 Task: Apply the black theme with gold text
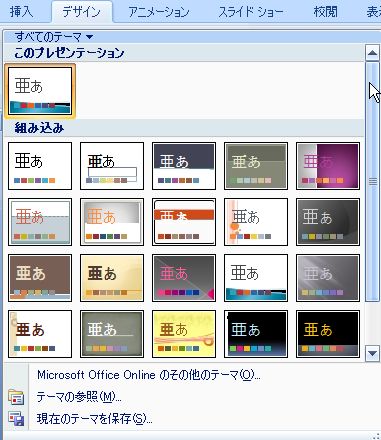[328, 334]
